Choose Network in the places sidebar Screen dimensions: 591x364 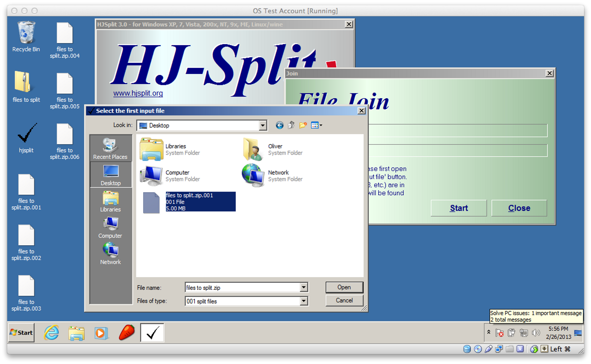point(110,254)
